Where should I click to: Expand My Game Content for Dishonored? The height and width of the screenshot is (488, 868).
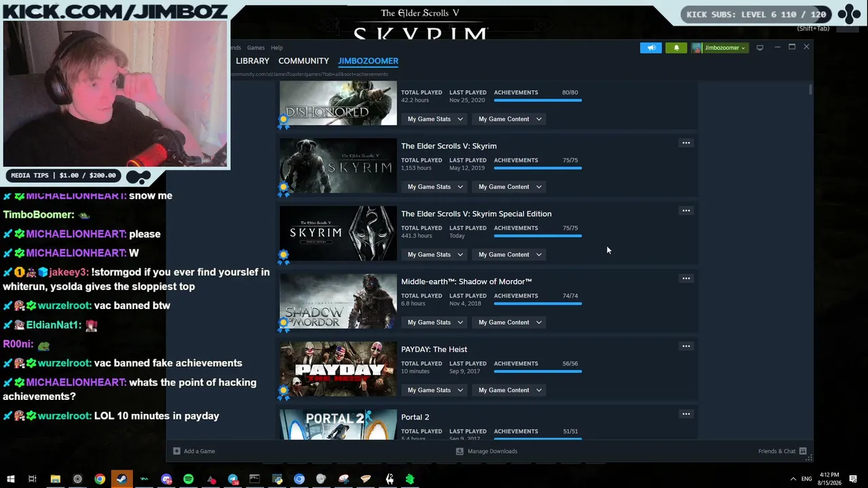(x=510, y=119)
